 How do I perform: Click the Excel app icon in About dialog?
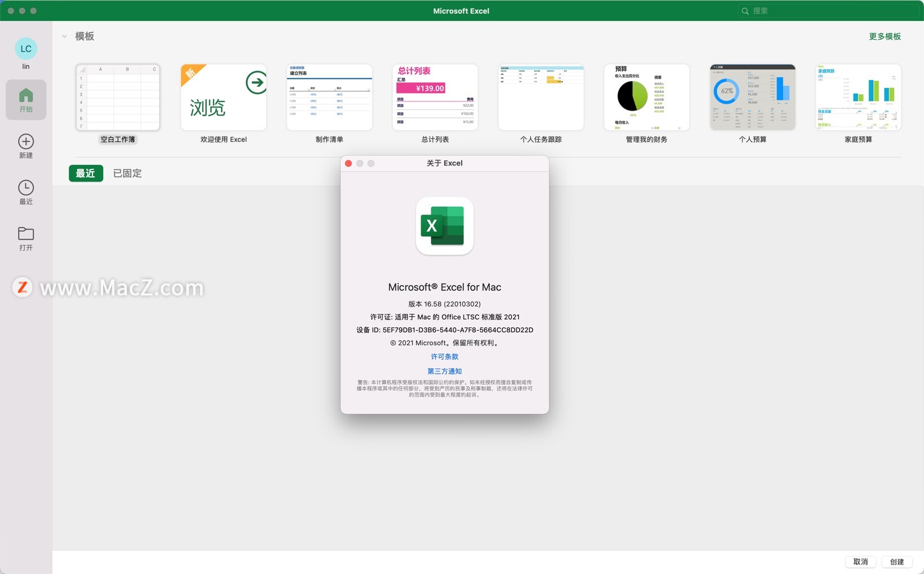tap(444, 226)
